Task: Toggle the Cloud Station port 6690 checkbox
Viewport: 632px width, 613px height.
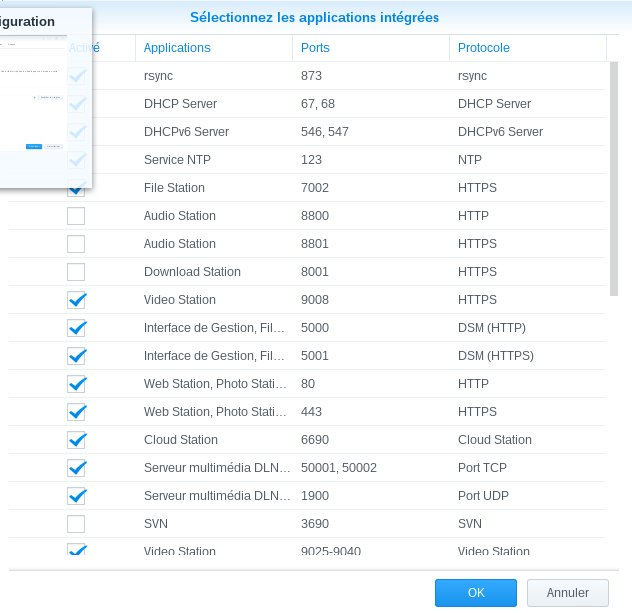Action: (76, 440)
